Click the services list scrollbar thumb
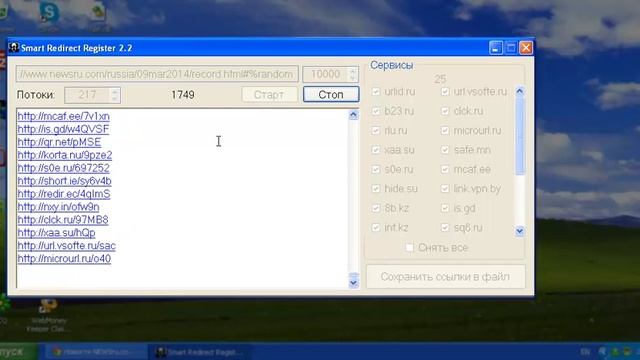 click(520, 136)
